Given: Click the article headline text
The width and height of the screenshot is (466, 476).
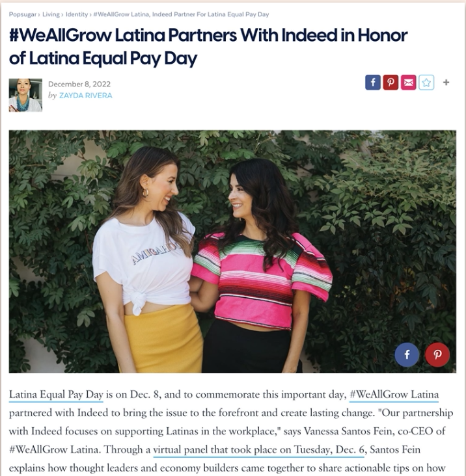Looking at the screenshot, I should click(208, 46).
